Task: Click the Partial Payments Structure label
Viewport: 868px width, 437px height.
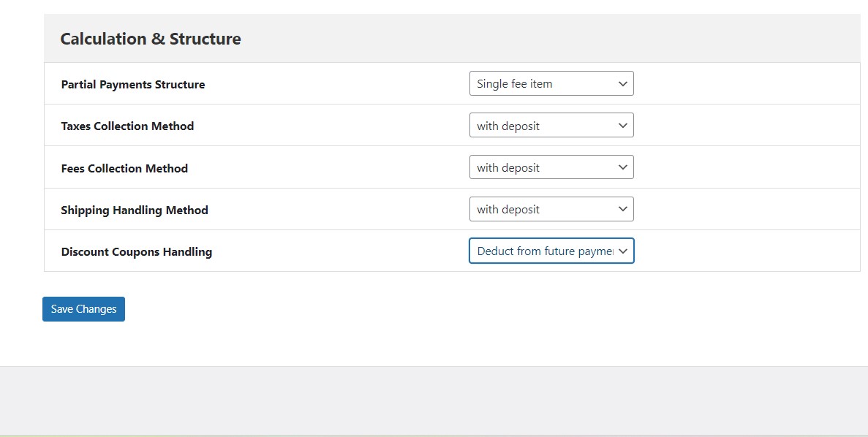Action: 133,85
